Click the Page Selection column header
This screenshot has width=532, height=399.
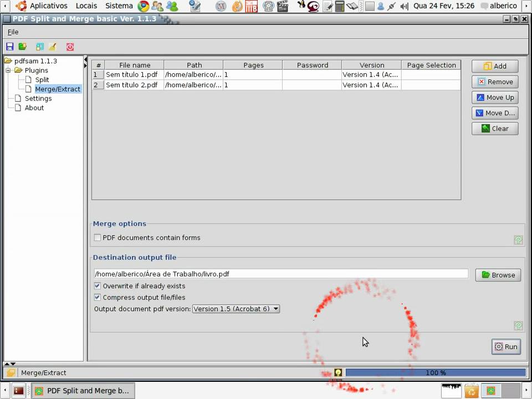click(431, 65)
